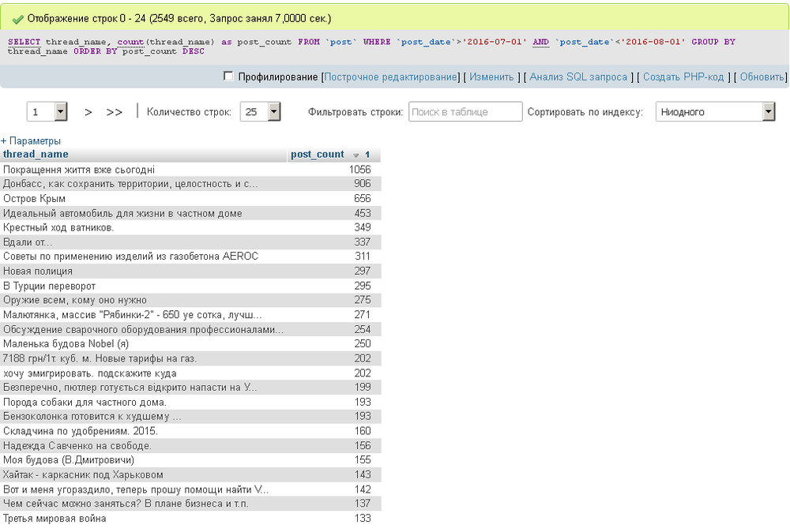Viewport: 790px width, 532px height.
Task: Go to next page with single arrow
Action: (88, 112)
